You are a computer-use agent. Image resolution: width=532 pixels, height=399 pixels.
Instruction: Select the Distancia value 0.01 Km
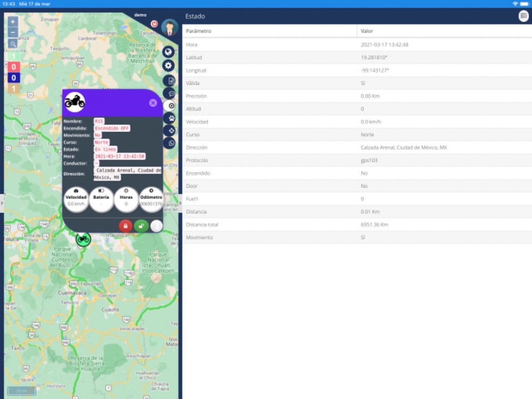click(370, 212)
